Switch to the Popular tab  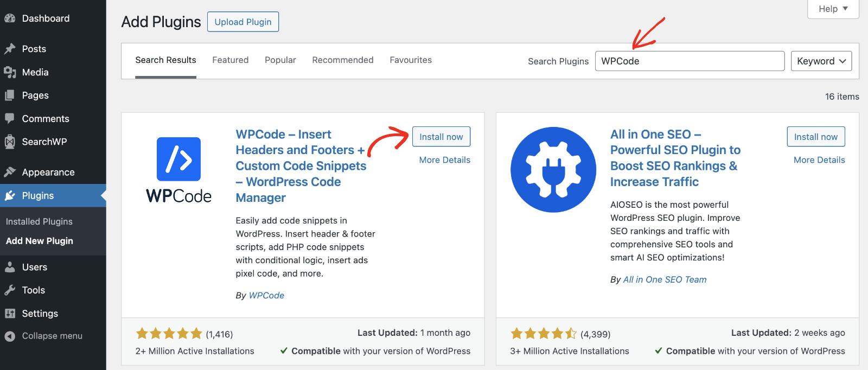coord(280,60)
